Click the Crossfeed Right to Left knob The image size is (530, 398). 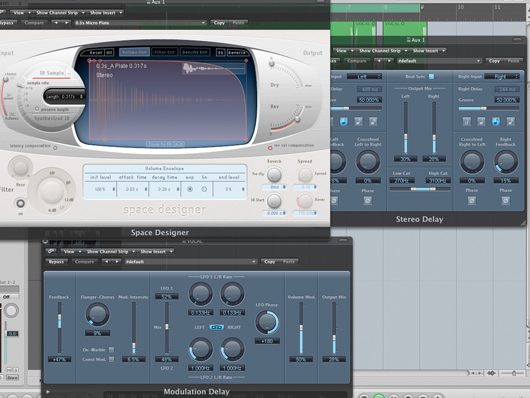(472, 162)
